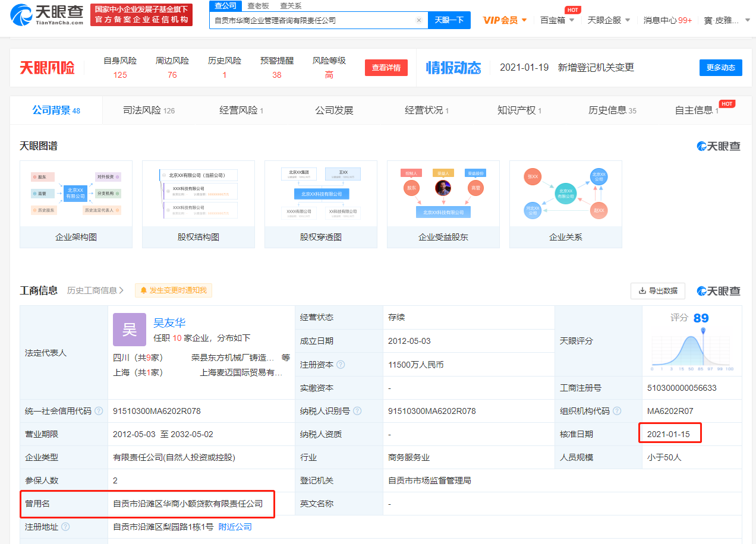Click the 情报动态 logo
This screenshot has width=756, height=544.
coord(453,68)
